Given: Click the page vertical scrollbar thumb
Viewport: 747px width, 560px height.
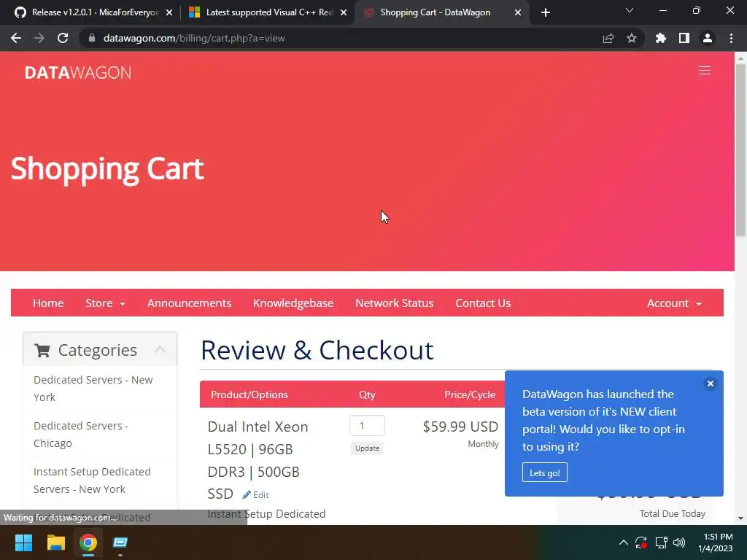Looking at the screenshot, I should (x=740, y=150).
